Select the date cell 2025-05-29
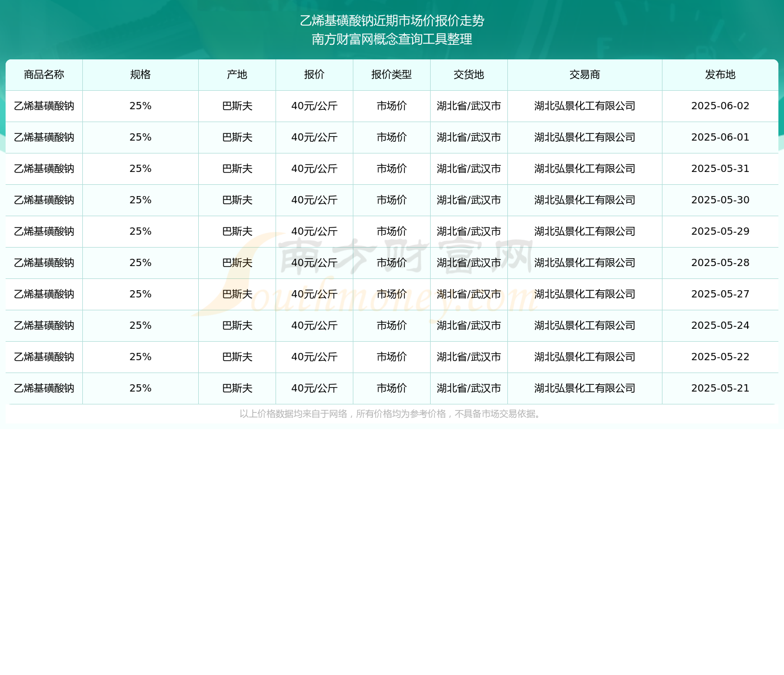 click(720, 231)
